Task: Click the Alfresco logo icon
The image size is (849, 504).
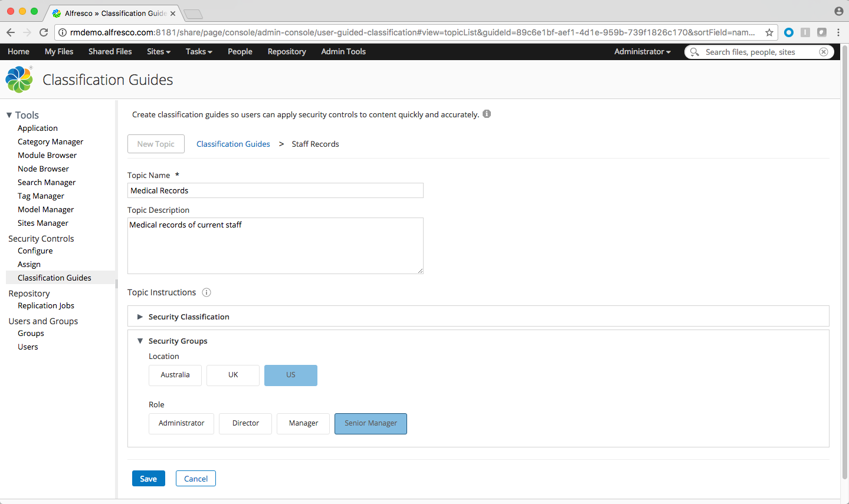Action: 19,80
